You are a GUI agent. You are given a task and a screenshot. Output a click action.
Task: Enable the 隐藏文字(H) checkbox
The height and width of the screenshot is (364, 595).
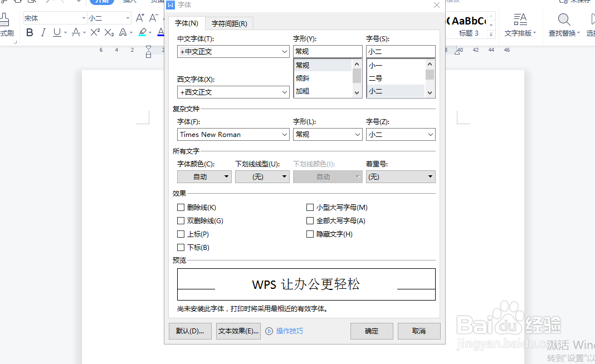pos(310,234)
